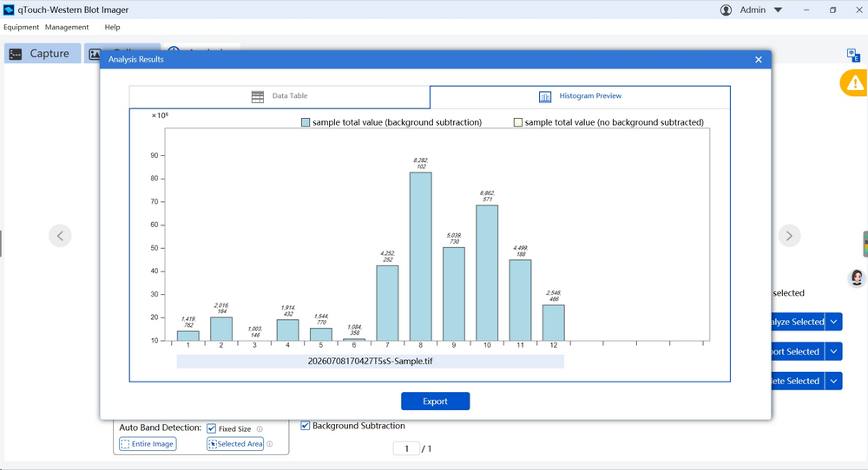
Task: Click the page number input field
Action: (406, 448)
